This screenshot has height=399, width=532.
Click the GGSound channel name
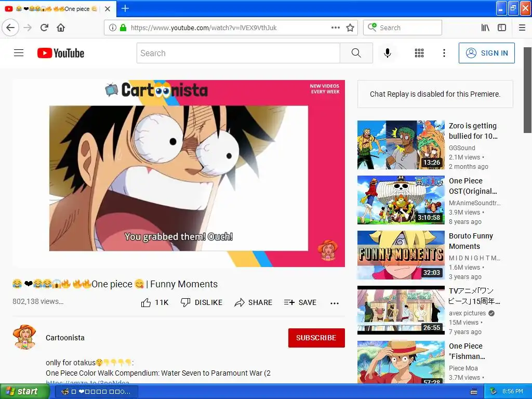click(x=462, y=148)
